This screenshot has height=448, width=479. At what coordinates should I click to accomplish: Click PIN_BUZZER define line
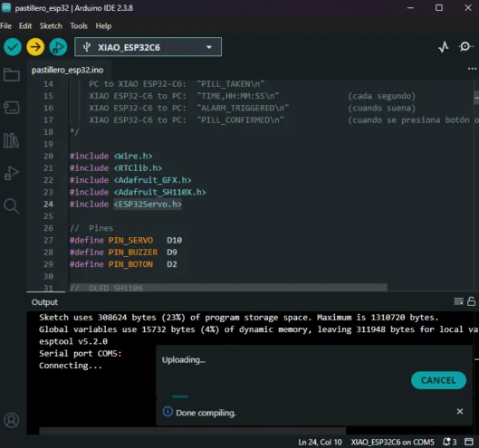(x=123, y=253)
